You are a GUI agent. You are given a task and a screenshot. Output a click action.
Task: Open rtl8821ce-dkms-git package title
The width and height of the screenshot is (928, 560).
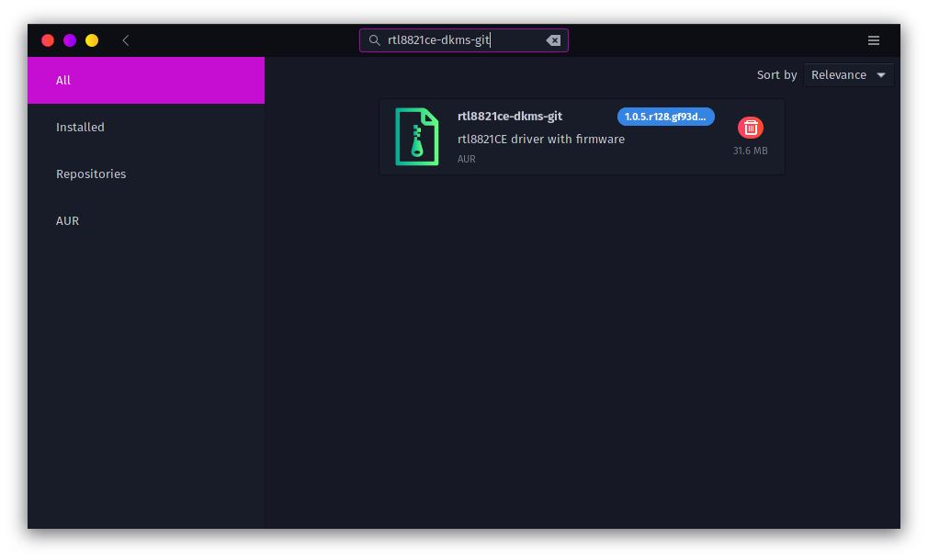(x=510, y=116)
